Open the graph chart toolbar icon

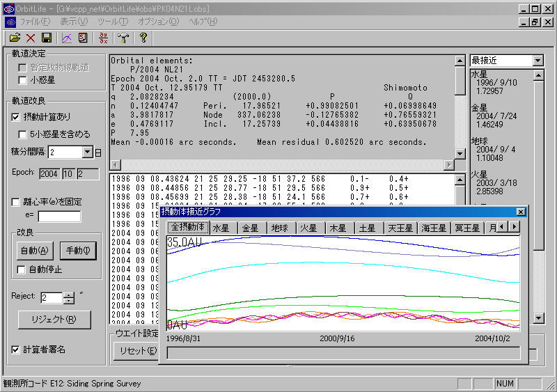point(68,38)
